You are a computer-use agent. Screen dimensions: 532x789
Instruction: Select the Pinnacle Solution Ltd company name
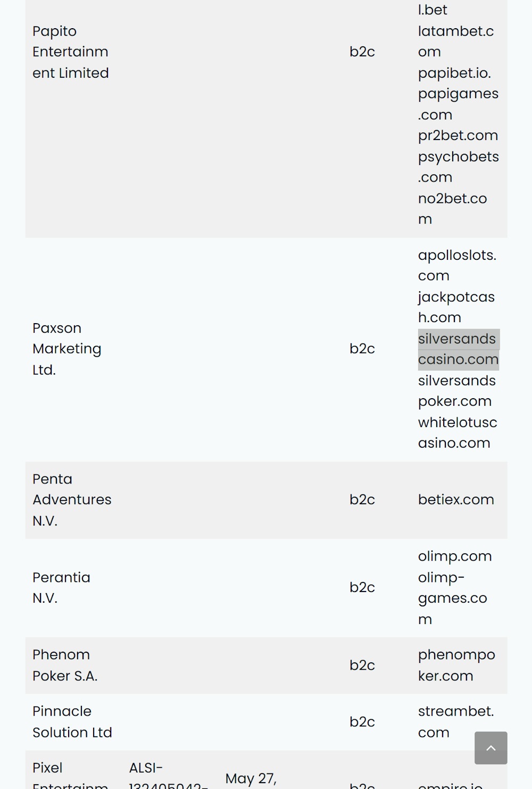click(72, 722)
